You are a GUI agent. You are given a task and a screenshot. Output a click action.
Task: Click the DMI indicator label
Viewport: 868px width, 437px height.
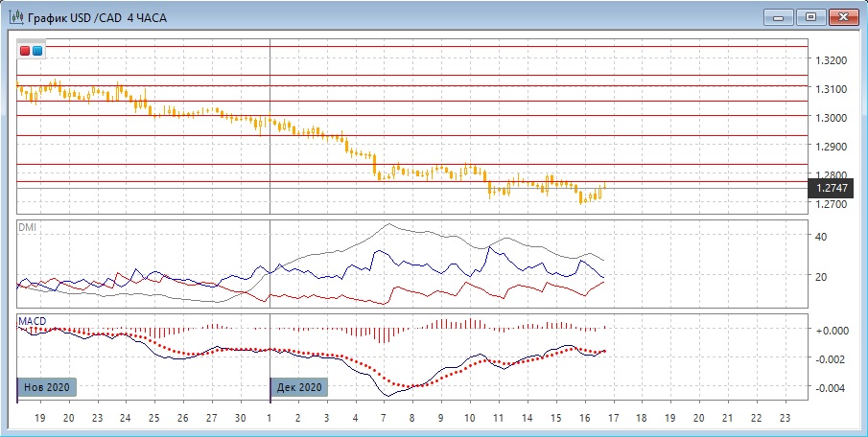pyautogui.click(x=28, y=229)
